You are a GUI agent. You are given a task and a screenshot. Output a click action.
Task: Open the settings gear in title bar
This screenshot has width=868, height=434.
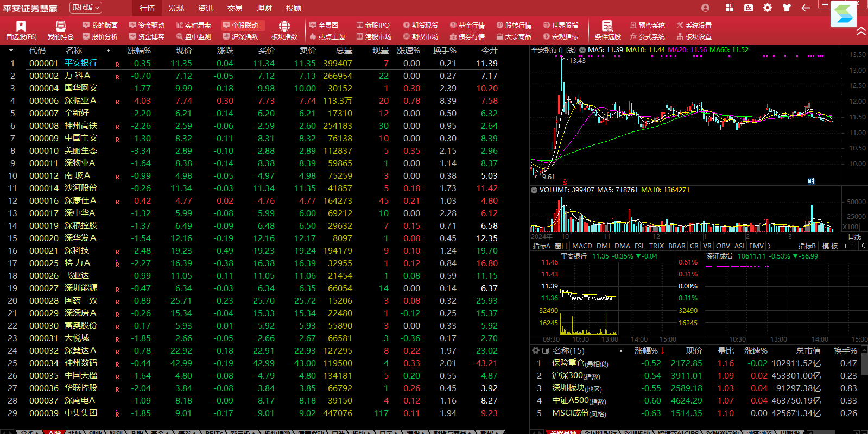click(767, 8)
